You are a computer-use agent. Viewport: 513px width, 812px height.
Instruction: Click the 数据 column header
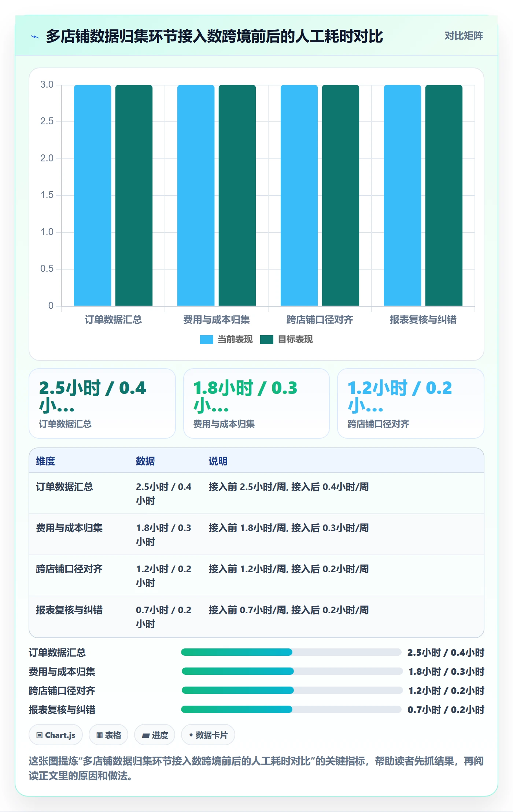coord(145,461)
